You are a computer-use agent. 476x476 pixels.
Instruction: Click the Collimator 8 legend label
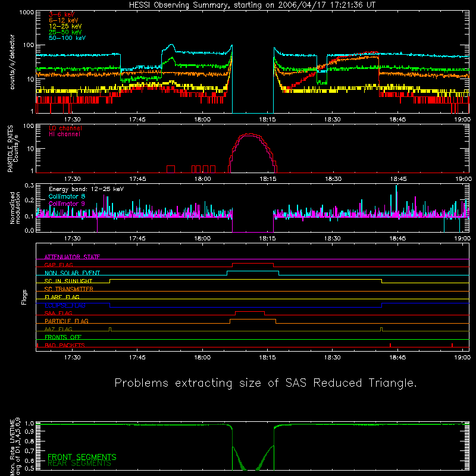67,196
